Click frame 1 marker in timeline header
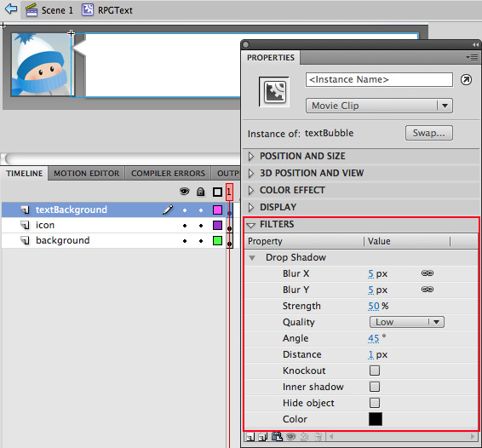 point(229,192)
